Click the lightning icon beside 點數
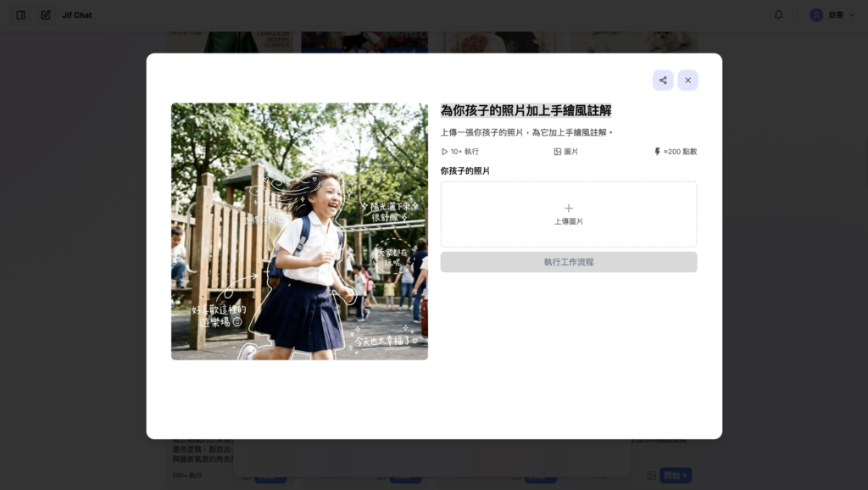Viewport: 868px width, 490px height. click(x=657, y=152)
